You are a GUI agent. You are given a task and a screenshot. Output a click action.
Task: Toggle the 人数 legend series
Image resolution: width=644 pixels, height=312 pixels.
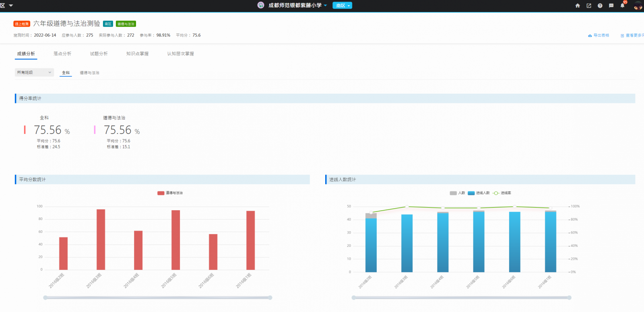tap(457, 193)
